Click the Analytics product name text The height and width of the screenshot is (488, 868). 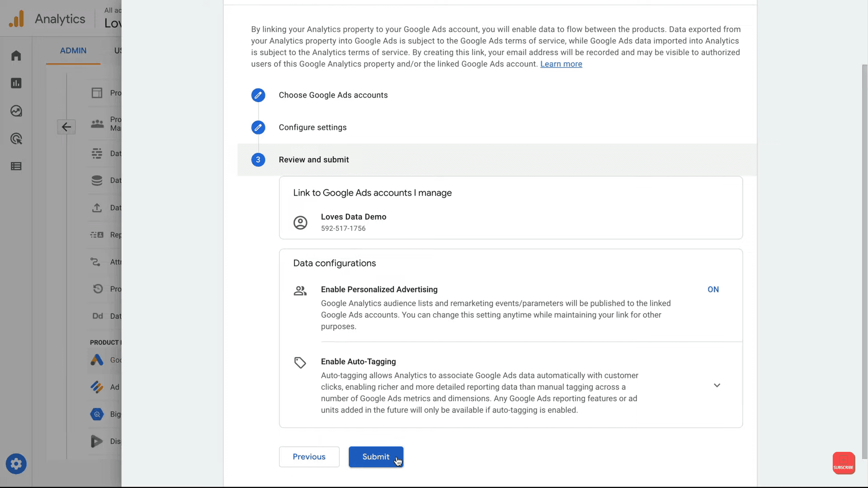tap(60, 19)
